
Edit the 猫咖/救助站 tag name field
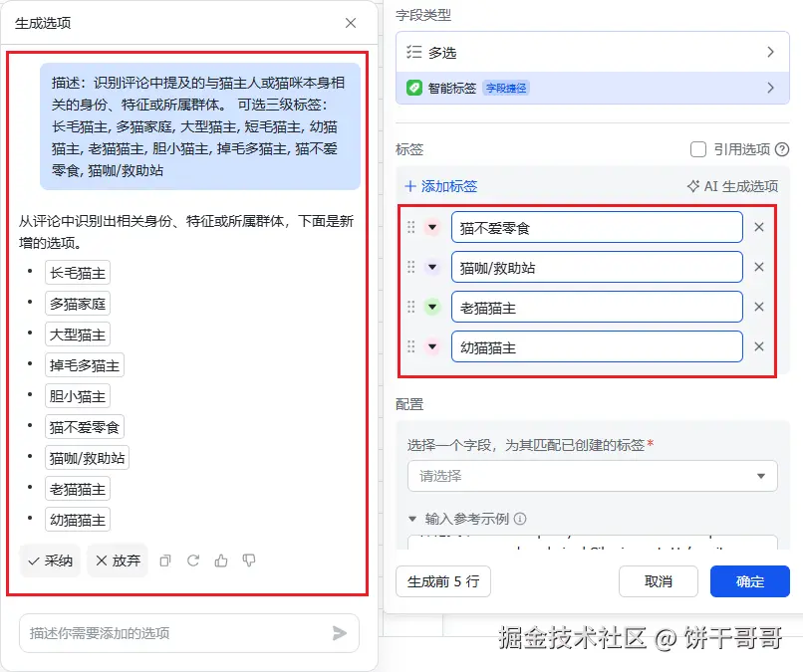597,267
